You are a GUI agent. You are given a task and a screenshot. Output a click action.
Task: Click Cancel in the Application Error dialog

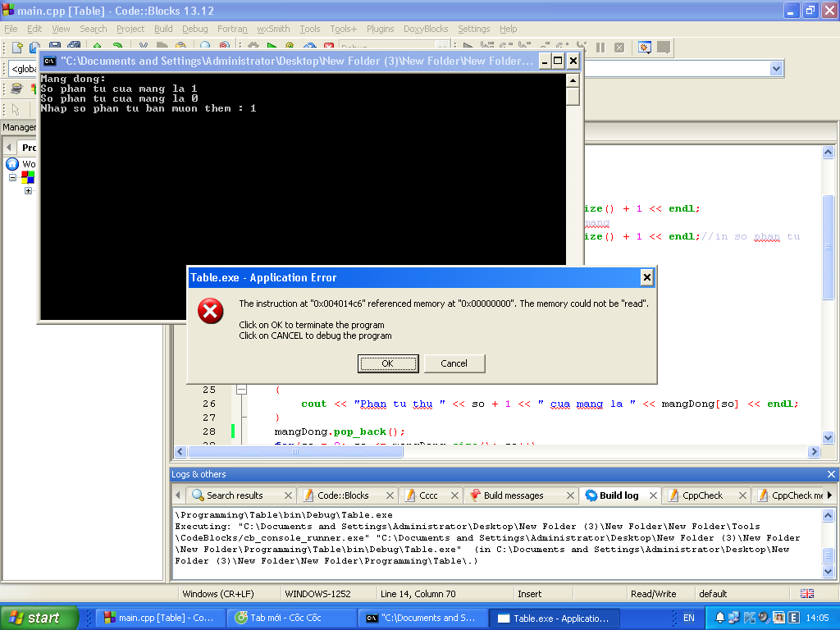(x=454, y=363)
